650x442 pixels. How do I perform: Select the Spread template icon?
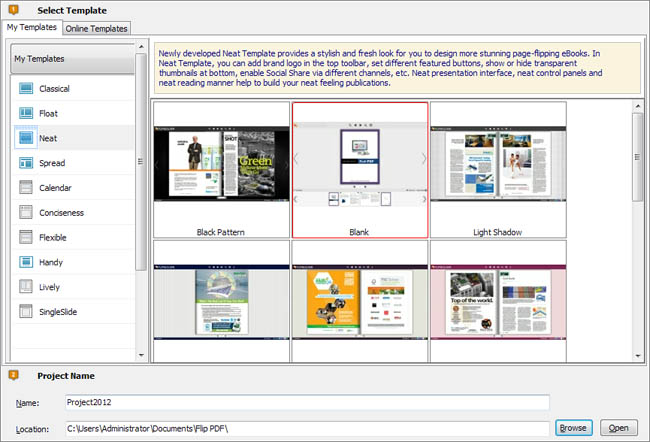25,163
